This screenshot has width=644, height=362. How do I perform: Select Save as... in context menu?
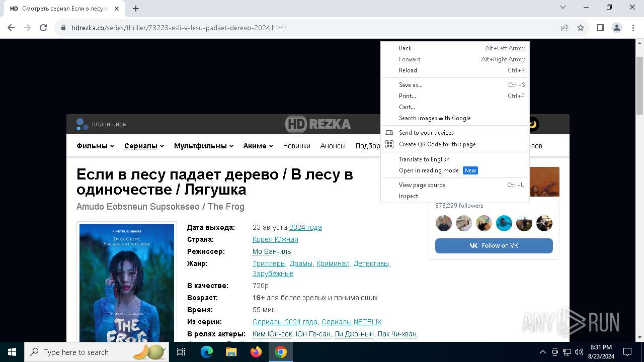pos(455,85)
